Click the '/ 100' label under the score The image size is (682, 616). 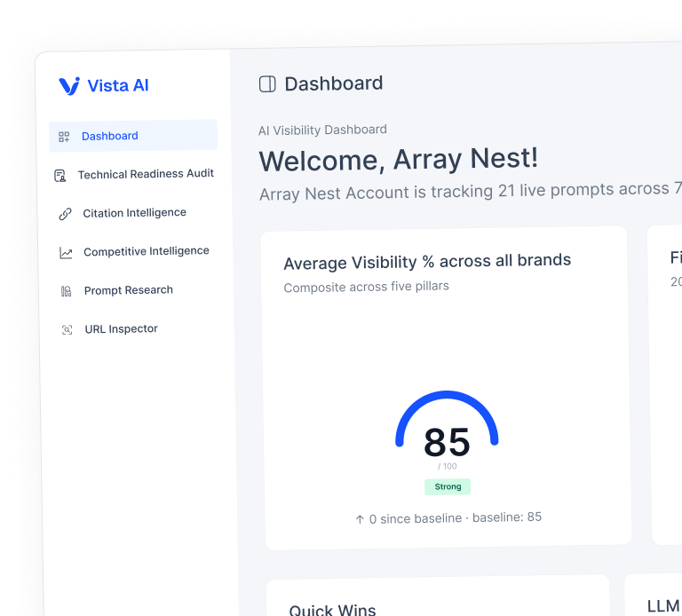coord(448,467)
